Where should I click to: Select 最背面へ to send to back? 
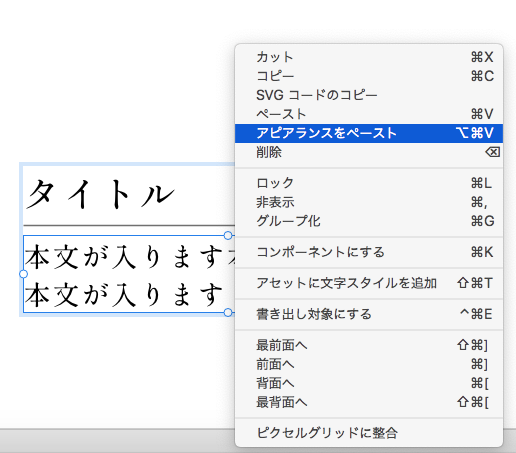pos(369,402)
